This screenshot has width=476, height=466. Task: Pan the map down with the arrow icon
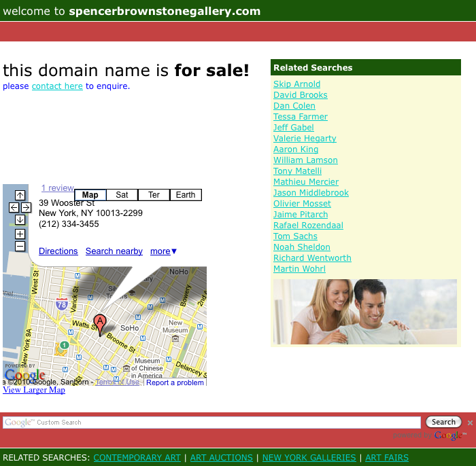[20, 220]
